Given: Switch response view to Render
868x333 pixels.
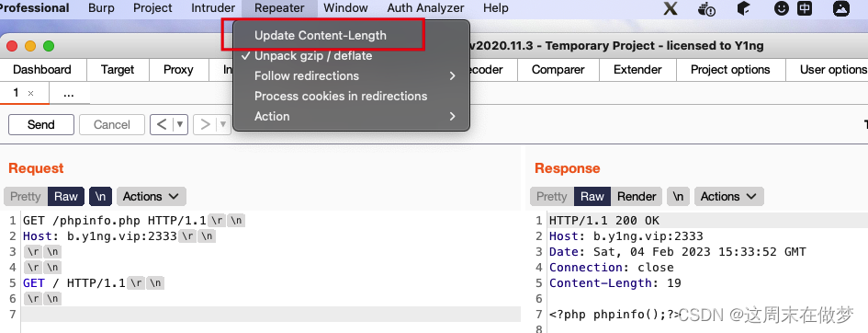Looking at the screenshot, I should [x=637, y=196].
